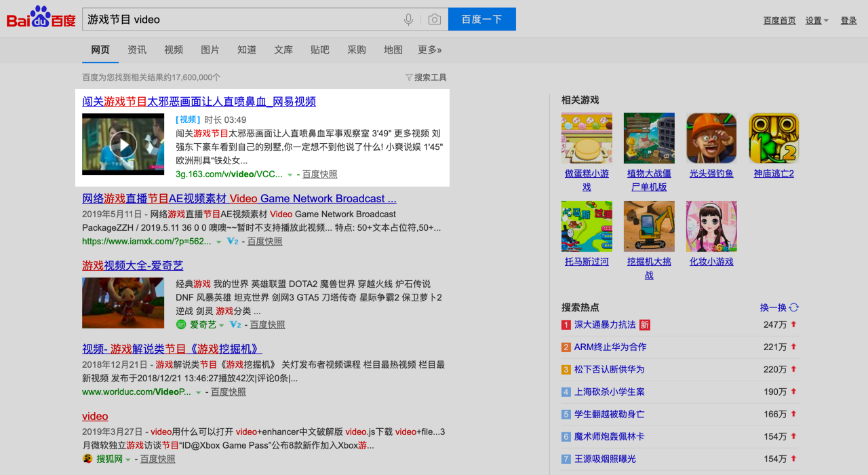Open result 闯关游戏节目太邪恶画面 网易视频
Viewport: 868px width, 475px height.
point(199,102)
